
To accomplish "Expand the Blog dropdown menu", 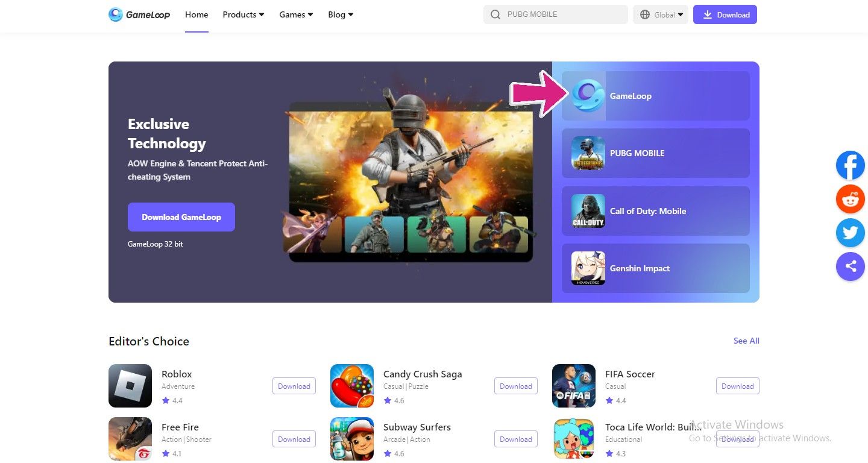I will pyautogui.click(x=341, y=14).
